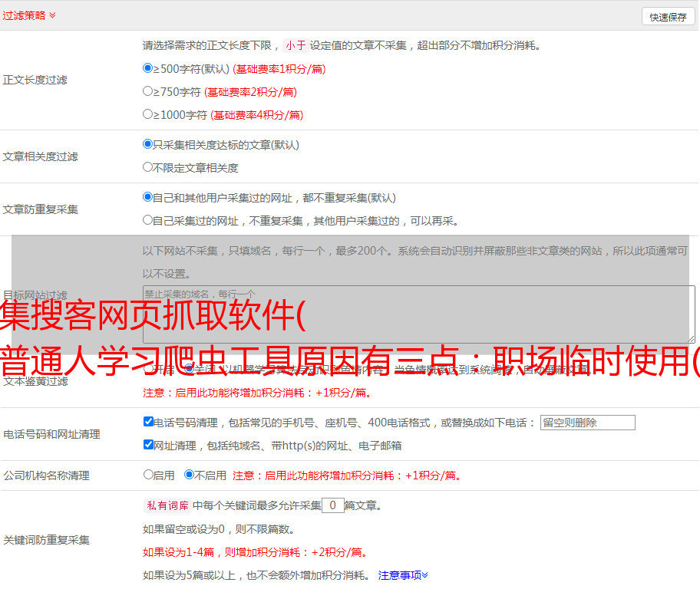Expand the 注意事项 notes link
The image size is (700, 589).
point(402,574)
